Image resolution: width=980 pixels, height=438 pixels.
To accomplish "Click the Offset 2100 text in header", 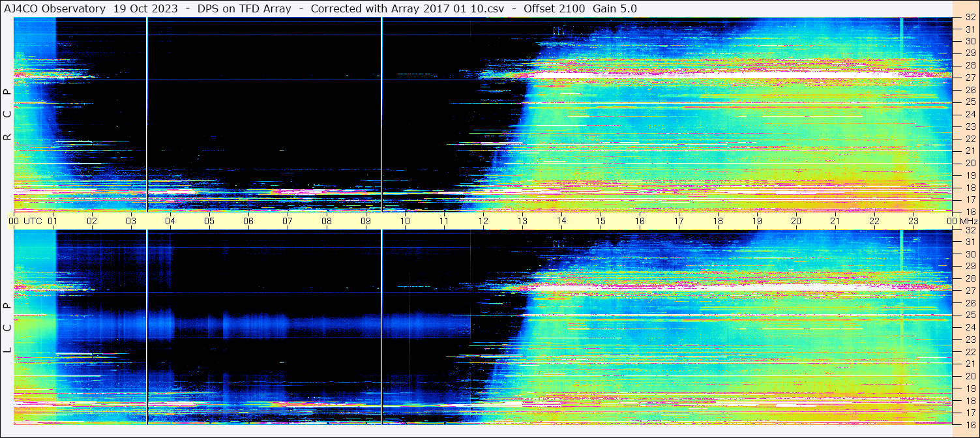I will click(x=554, y=8).
